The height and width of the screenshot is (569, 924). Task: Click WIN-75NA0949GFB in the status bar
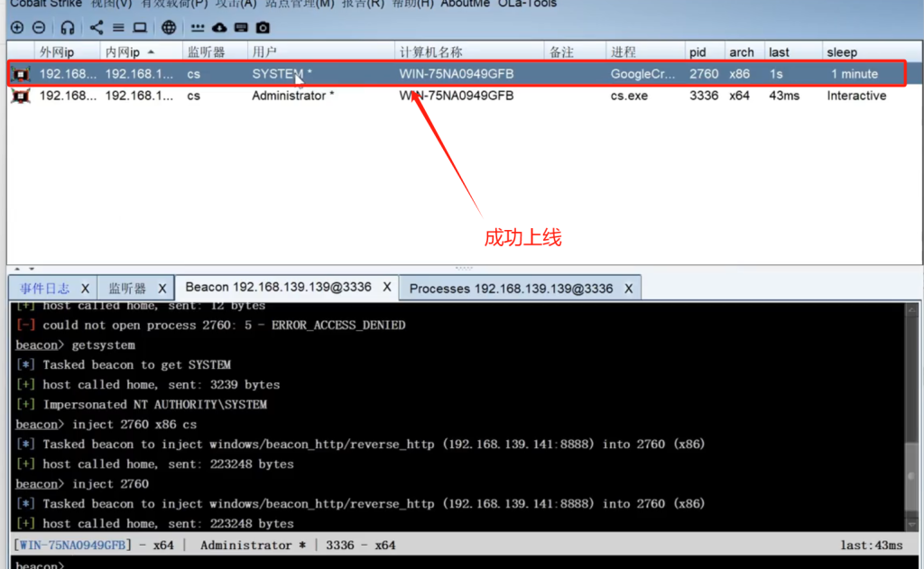pos(72,546)
